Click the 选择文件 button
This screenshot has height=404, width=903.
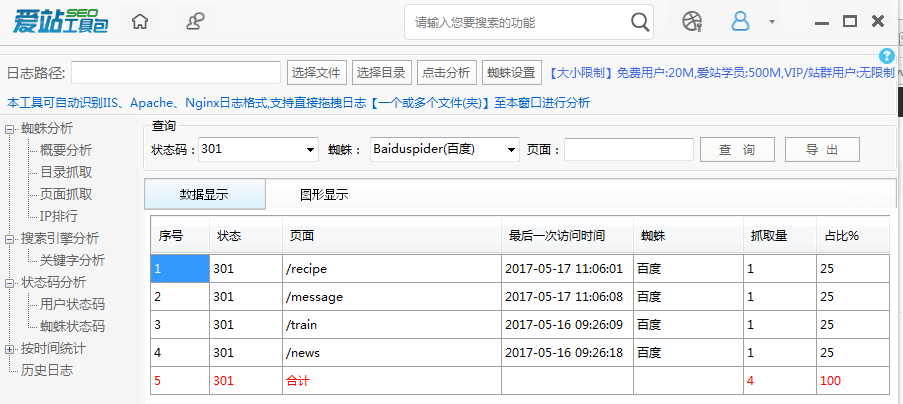(316, 73)
